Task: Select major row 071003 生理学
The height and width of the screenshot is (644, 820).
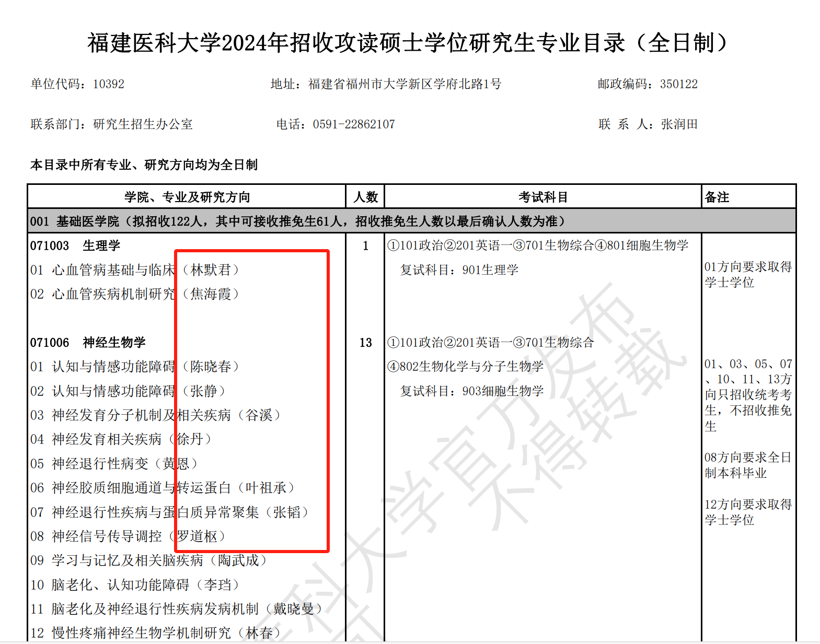Action: coord(75,245)
